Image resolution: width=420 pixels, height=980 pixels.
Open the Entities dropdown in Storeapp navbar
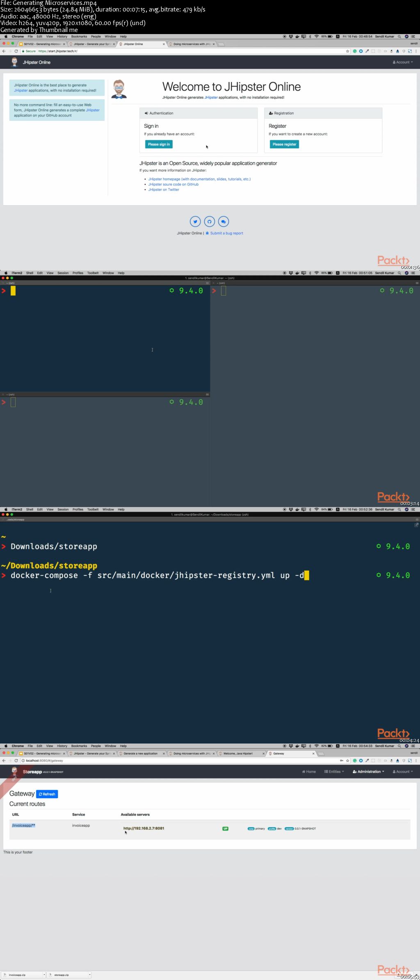point(334,772)
